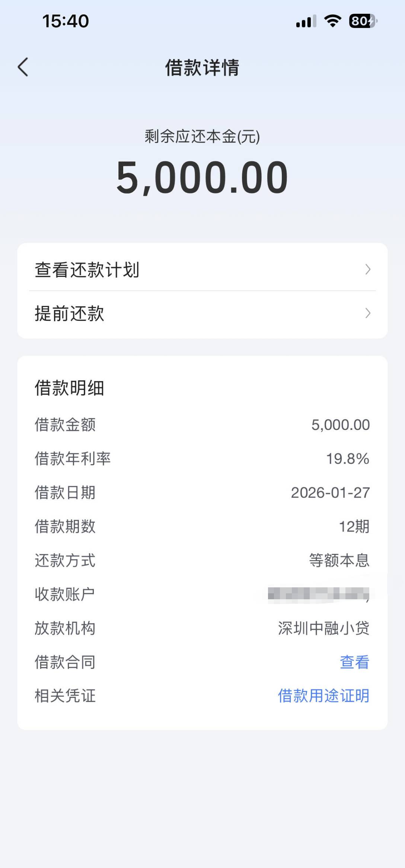Viewport: 405px width, 868px height.
Task: Open the 查看还款计划 label
Action: pos(87,269)
